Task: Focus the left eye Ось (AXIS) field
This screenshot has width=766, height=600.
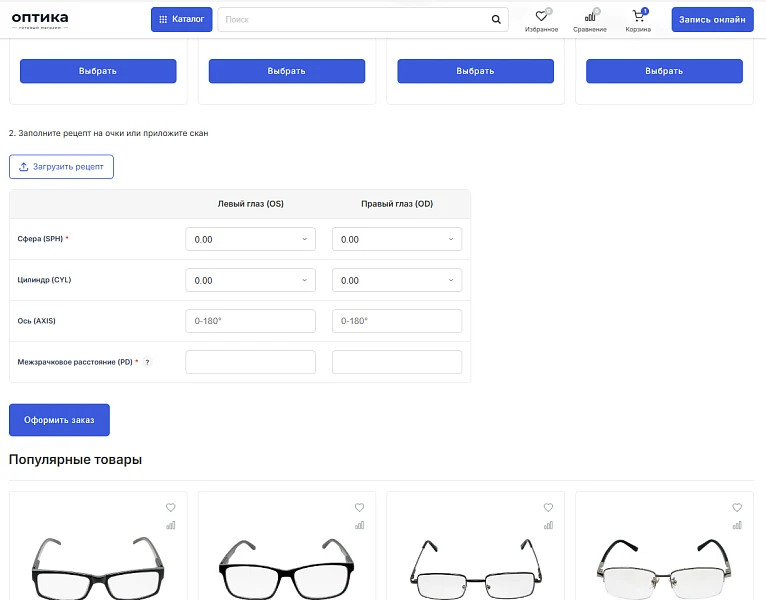Action: pyautogui.click(x=250, y=321)
